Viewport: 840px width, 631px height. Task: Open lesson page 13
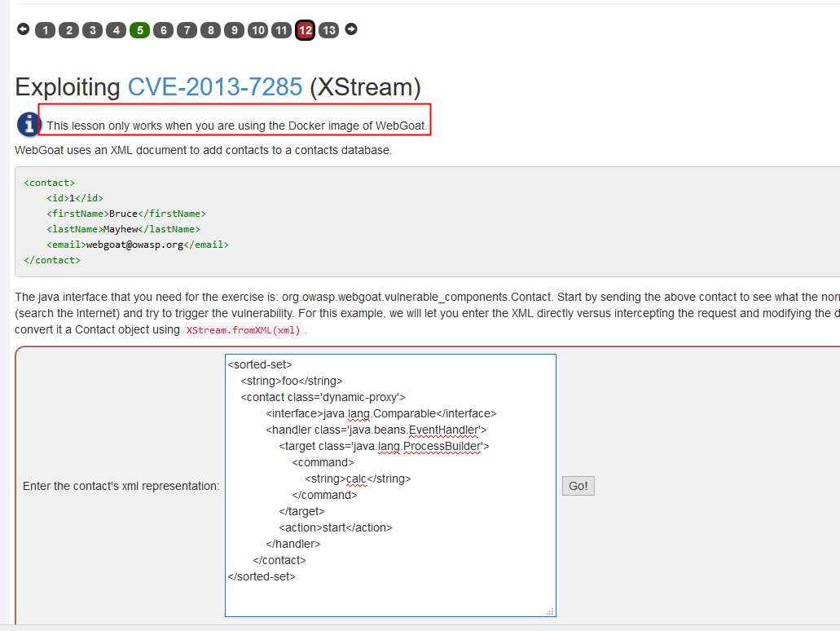[x=329, y=30]
